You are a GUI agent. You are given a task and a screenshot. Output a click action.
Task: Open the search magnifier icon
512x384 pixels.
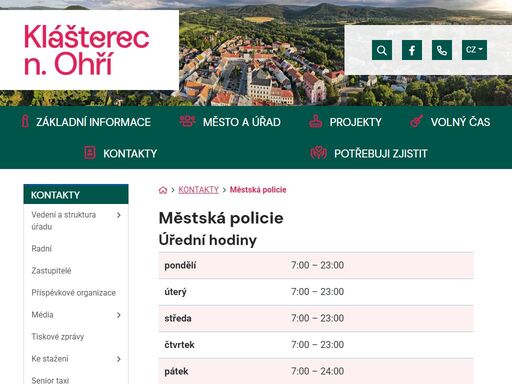point(382,50)
